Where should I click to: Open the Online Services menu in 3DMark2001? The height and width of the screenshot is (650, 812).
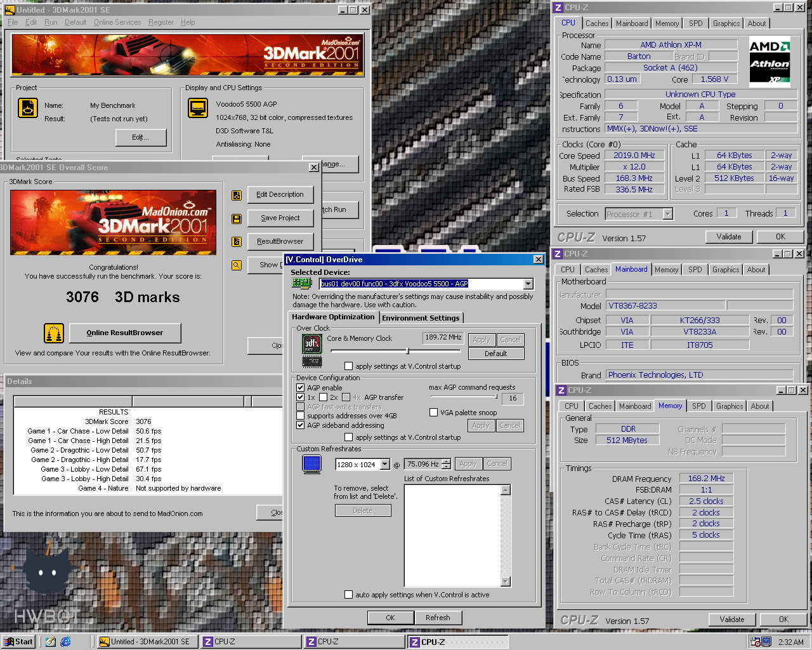click(x=117, y=22)
